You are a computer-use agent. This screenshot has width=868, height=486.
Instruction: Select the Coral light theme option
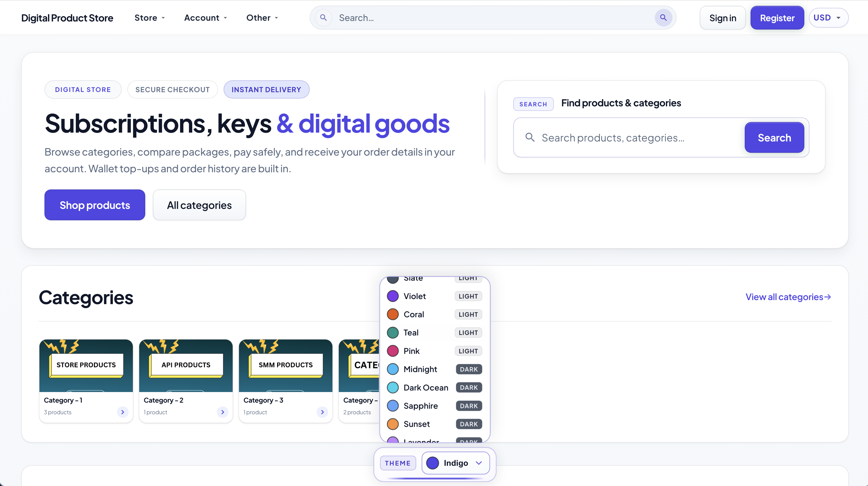(435, 314)
